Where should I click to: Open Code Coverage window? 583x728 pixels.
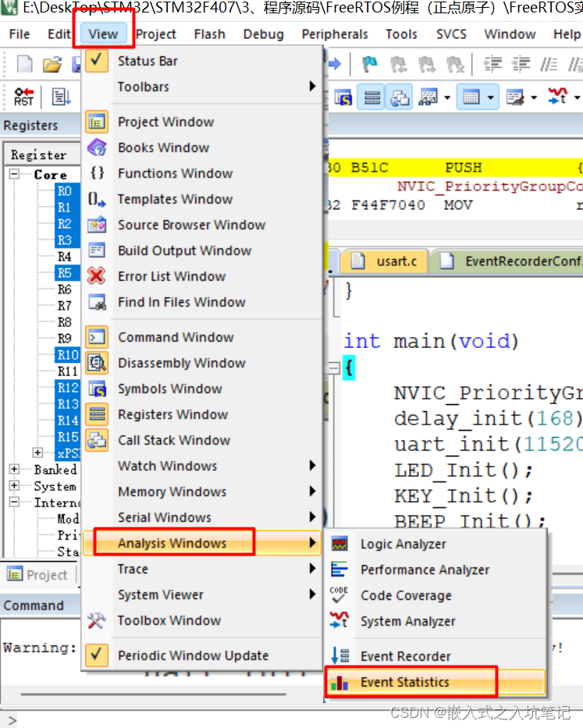435,595
